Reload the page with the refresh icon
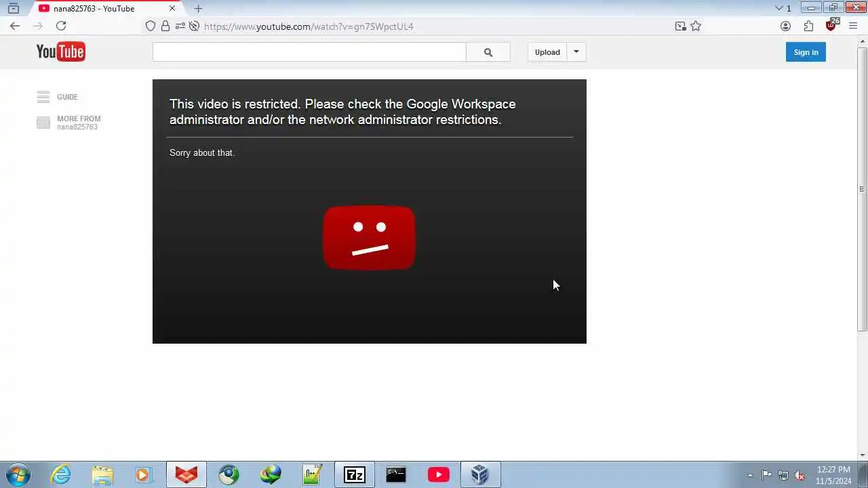868x488 pixels. pos(61,26)
